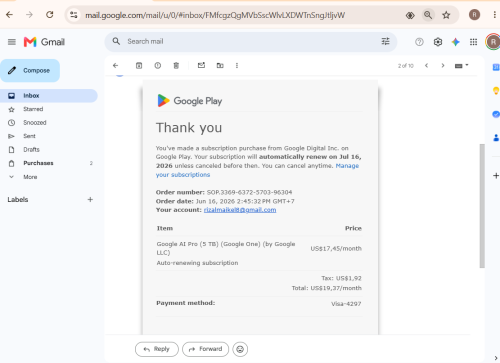Toggle Gmail main menu hamburger
The height and width of the screenshot is (363, 500).
click(x=12, y=42)
